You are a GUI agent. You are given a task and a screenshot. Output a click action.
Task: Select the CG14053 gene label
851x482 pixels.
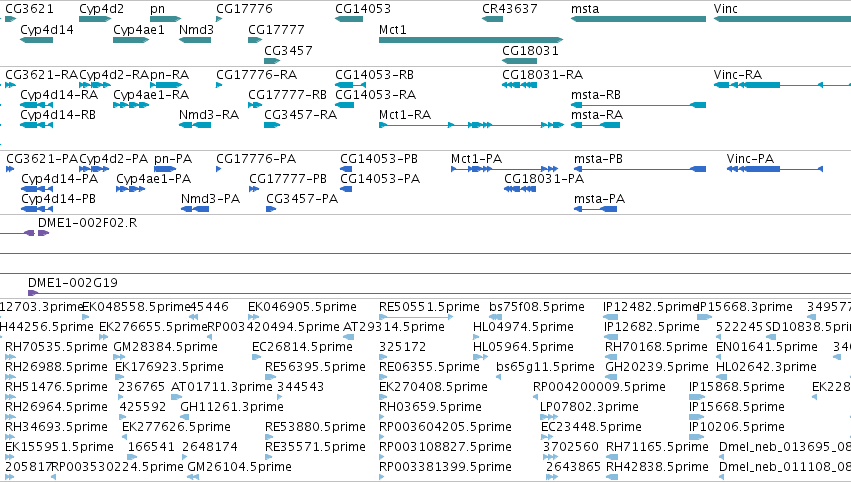363,9
